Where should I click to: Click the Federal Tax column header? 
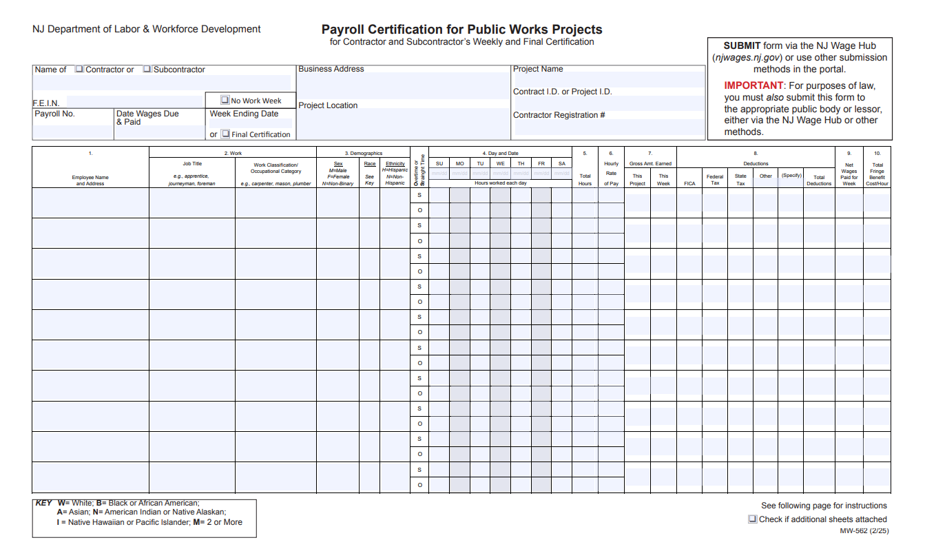pyautogui.click(x=715, y=180)
